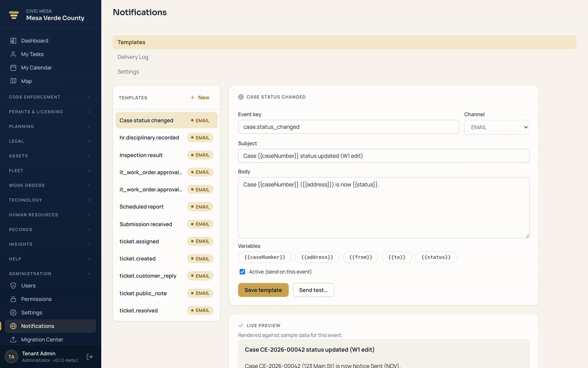Click the Subject input field
This screenshot has height=368, width=588.
(384, 156)
